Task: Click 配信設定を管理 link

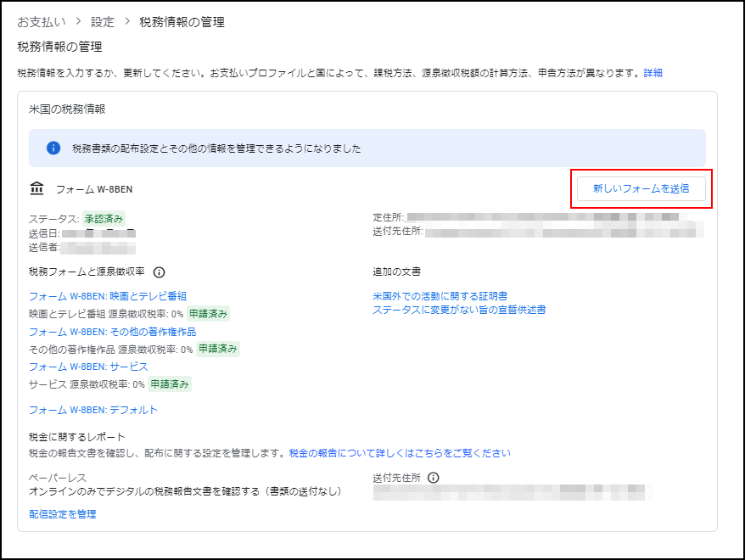Action: pos(62,514)
